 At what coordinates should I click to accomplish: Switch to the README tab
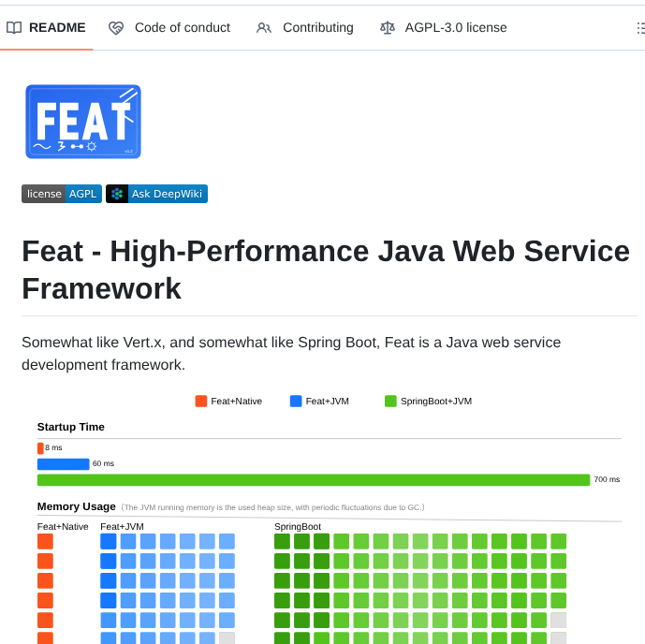point(56,28)
